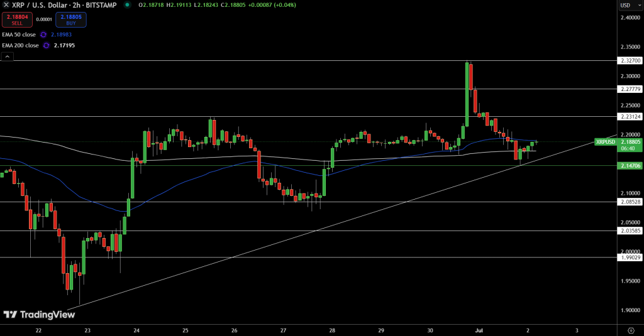Image resolution: width=644 pixels, height=336 pixels.
Task: Click the 2.32700 price level label
Action: (630, 61)
